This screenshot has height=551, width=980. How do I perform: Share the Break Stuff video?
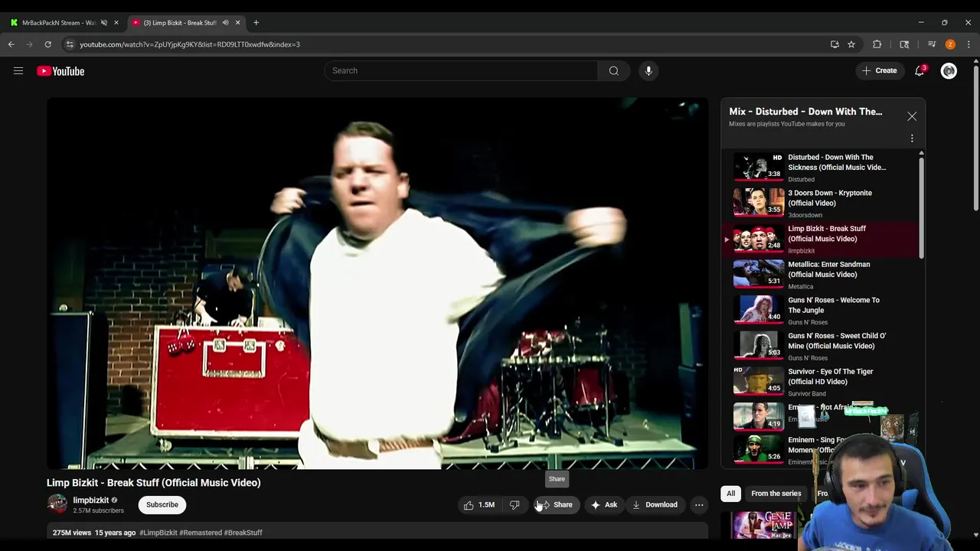coord(556,505)
